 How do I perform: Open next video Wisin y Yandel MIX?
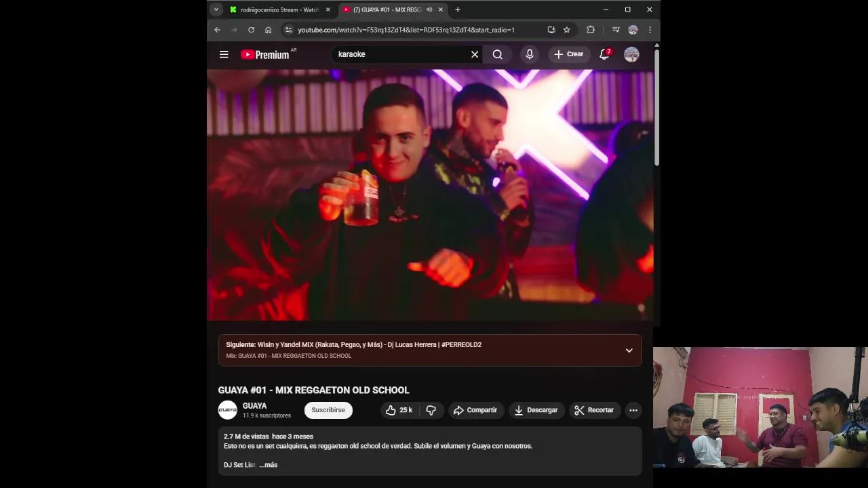[353, 344]
